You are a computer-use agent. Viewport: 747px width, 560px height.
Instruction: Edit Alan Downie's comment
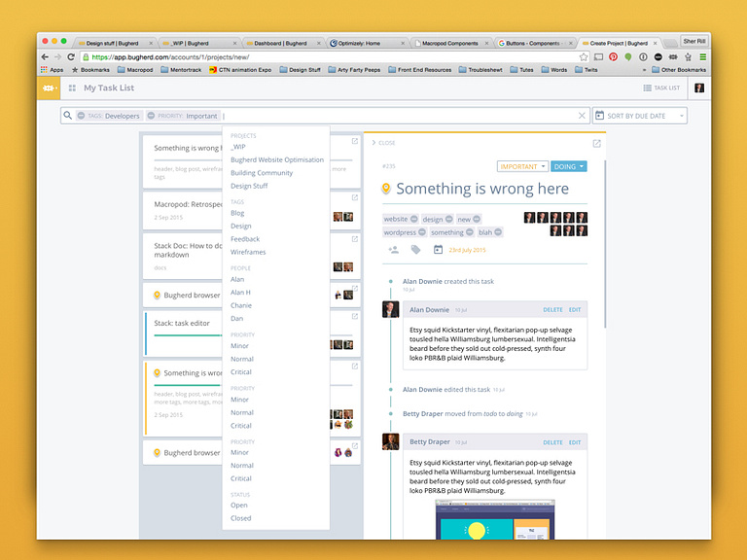click(575, 309)
